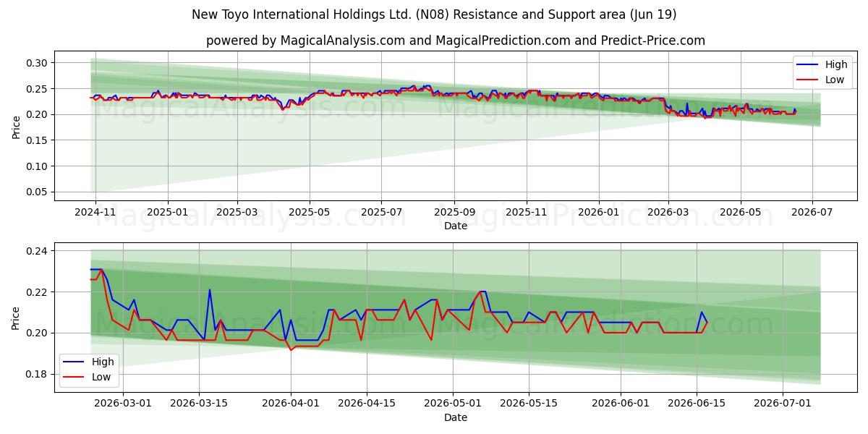Click the 2026-03 tick label on top chart
Viewport: 868px width, 434px height.
coord(670,213)
